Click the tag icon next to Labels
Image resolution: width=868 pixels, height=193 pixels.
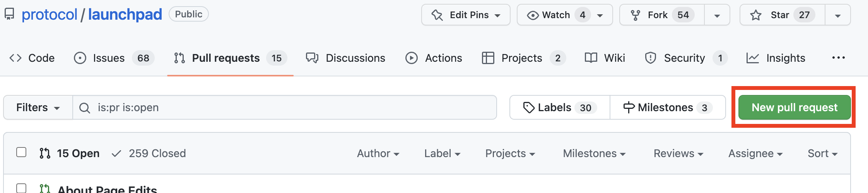tap(528, 107)
